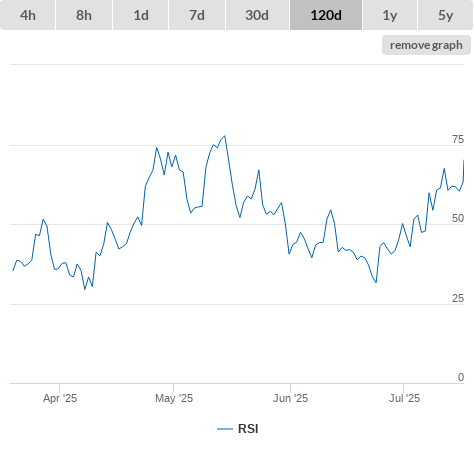Click the remove graph button
The image size is (474, 455).
click(426, 45)
